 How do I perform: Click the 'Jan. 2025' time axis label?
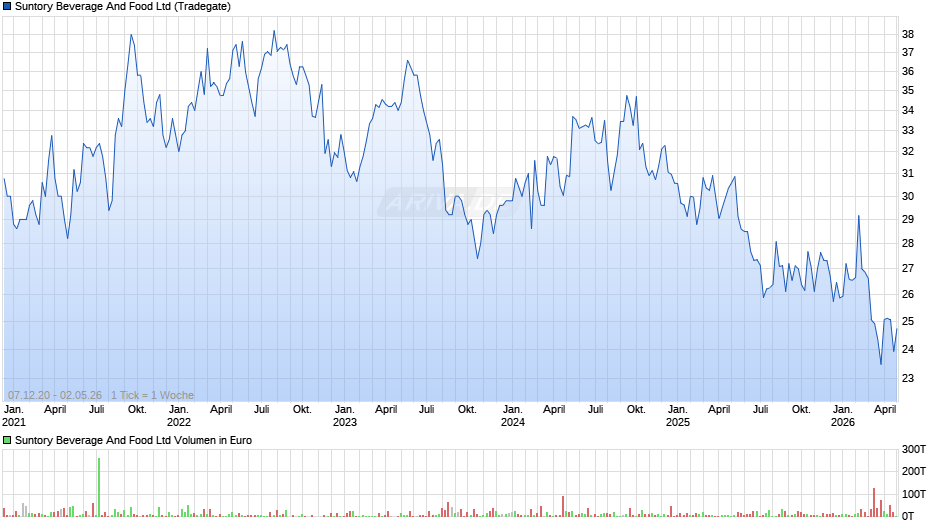click(678, 416)
